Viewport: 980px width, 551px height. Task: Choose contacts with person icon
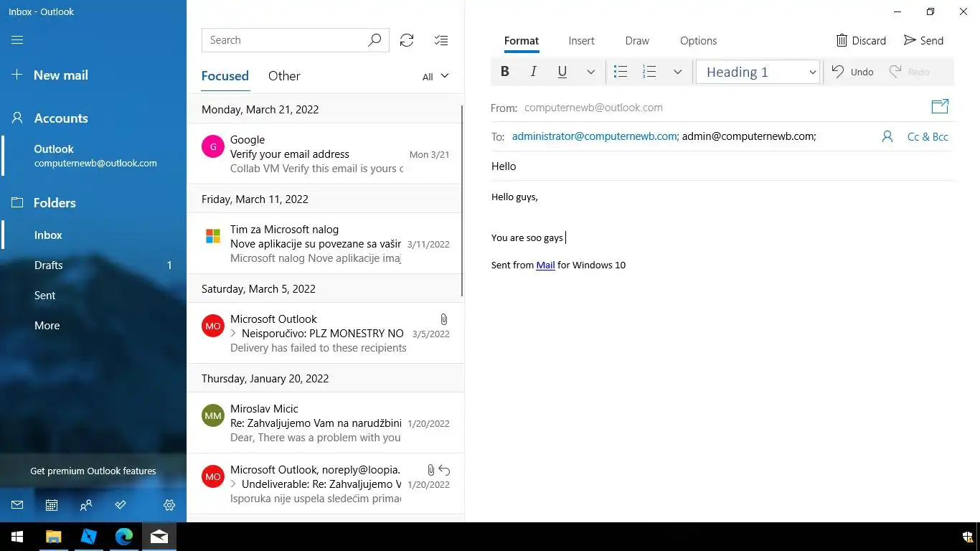tap(887, 136)
